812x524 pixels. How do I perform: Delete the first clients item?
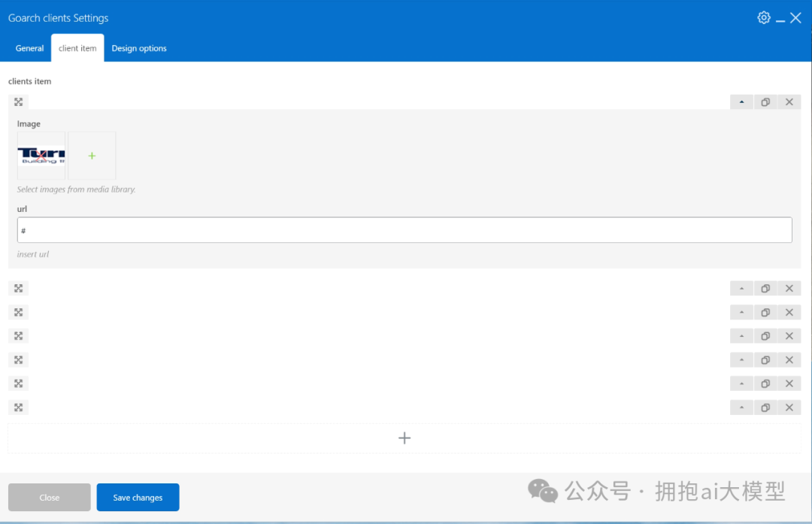789,101
